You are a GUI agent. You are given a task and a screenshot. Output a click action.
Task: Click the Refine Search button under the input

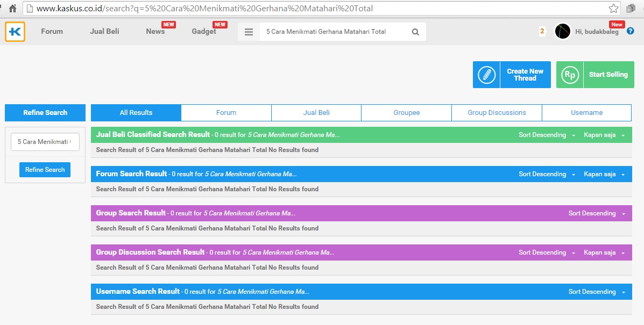click(x=45, y=170)
